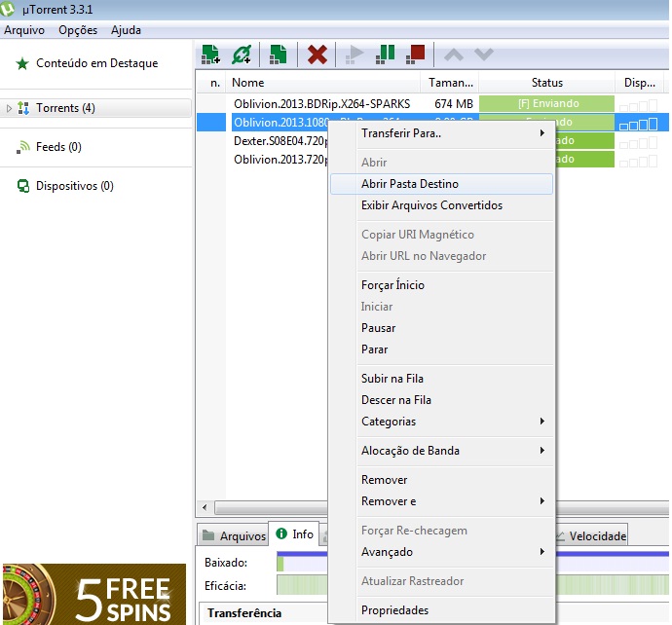Click the Dispositivos device icon
This screenshot has width=672, height=625.
coord(23,186)
